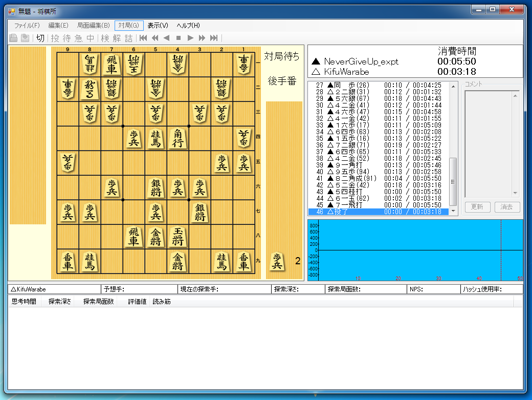Image resolution: width=532 pixels, height=400 pixels.
Task: Click the 中 (interrupt) toolbar button
Action: click(x=90, y=38)
